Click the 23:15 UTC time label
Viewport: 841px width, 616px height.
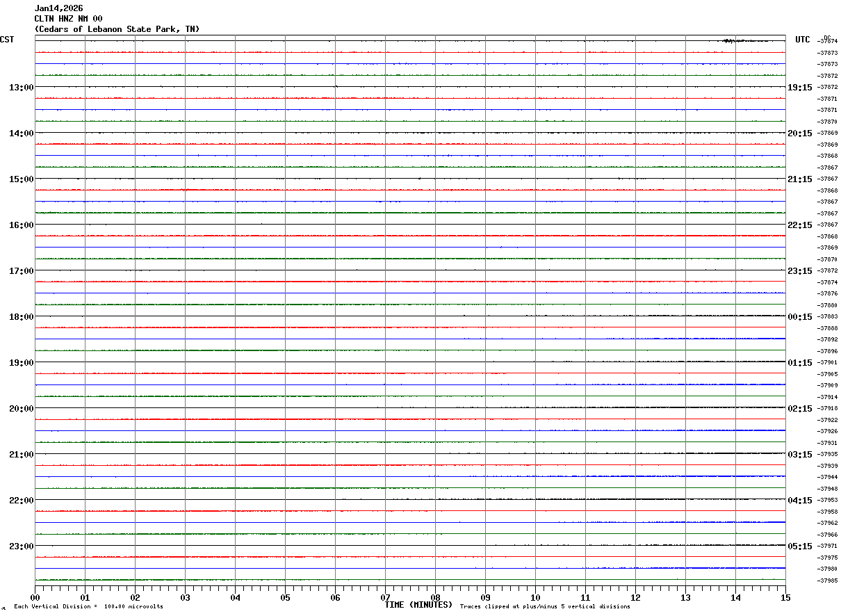[799, 271]
